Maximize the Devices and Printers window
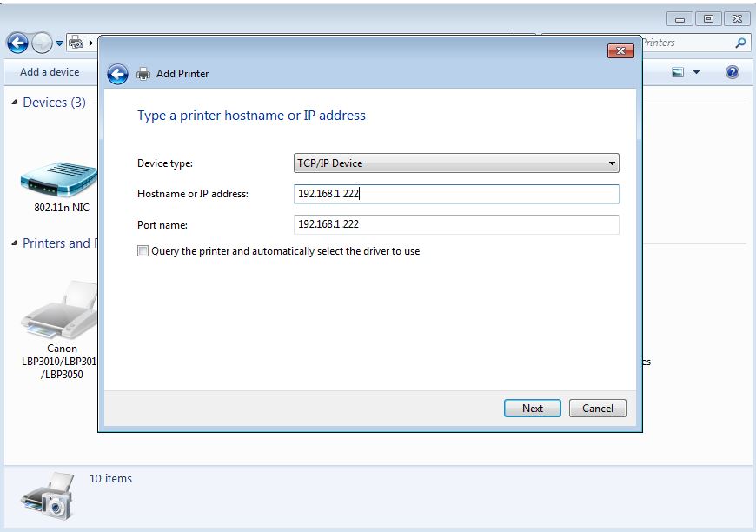 [708, 19]
